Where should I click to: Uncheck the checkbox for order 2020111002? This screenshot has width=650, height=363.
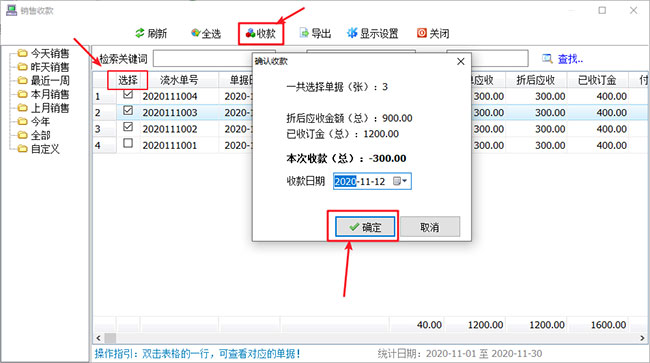tap(128, 127)
